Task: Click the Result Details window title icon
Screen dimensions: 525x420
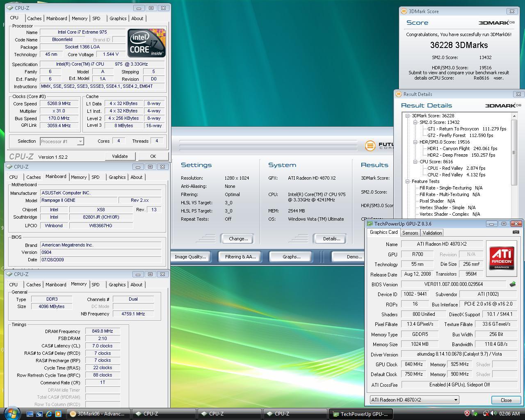Action: click(398, 94)
